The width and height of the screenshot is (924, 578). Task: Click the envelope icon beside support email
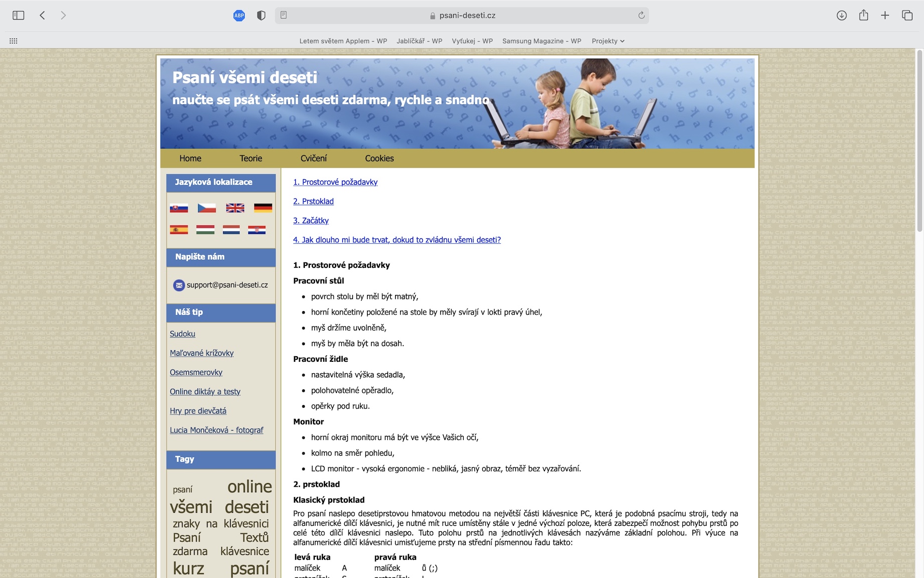pos(179,285)
